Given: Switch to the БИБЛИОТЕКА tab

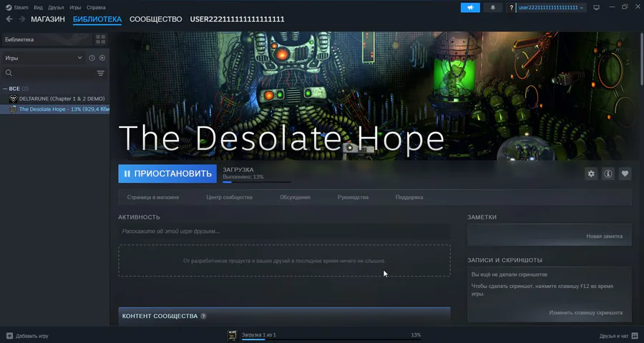Looking at the screenshot, I should pos(97,19).
